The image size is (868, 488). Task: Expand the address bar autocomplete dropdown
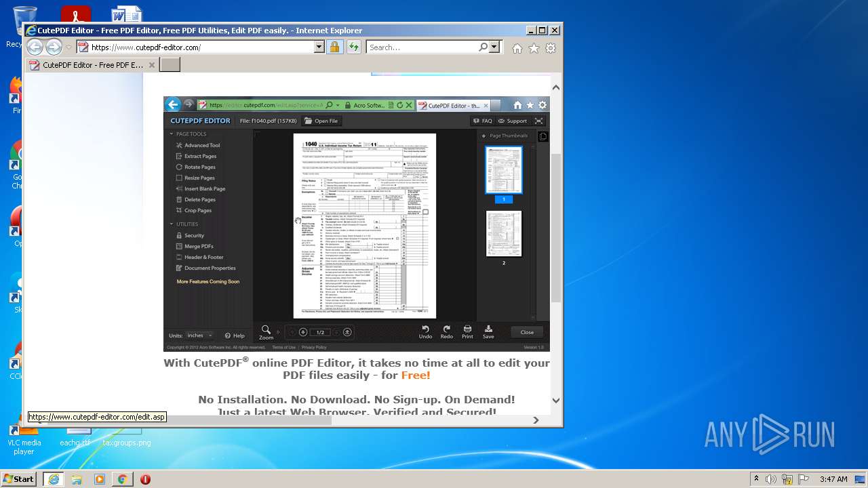pyautogui.click(x=319, y=47)
